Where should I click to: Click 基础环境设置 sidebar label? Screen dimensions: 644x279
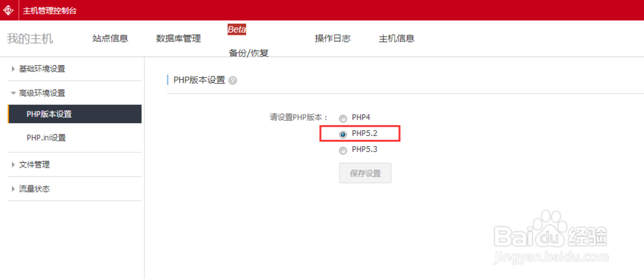point(42,69)
